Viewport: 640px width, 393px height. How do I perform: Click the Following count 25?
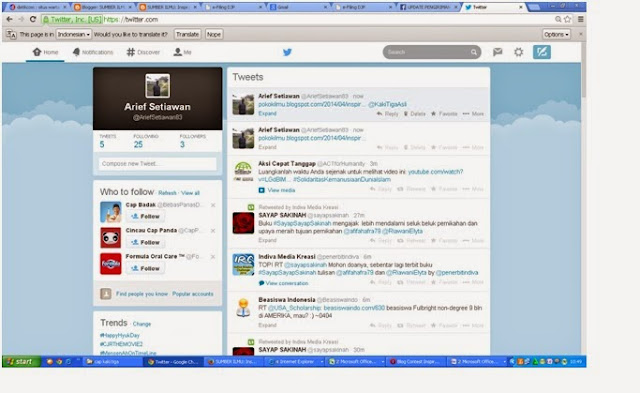tap(138, 144)
